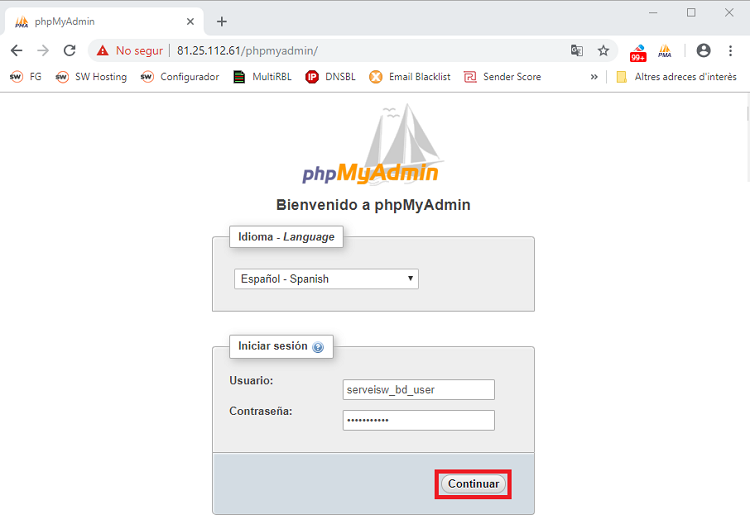Open the Español - Spanish language dropdown
Screen dimensions: 750x524
click(326, 279)
